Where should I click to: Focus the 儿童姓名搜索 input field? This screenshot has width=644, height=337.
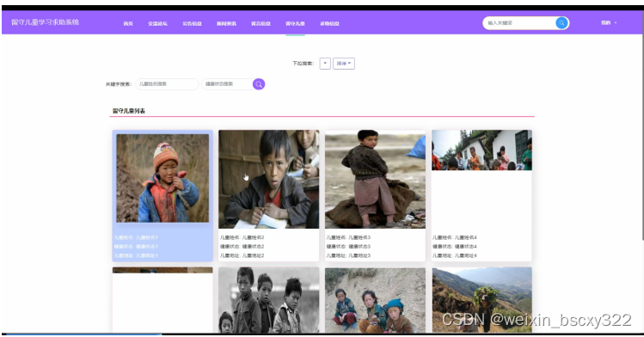click(x=167, y=84)
